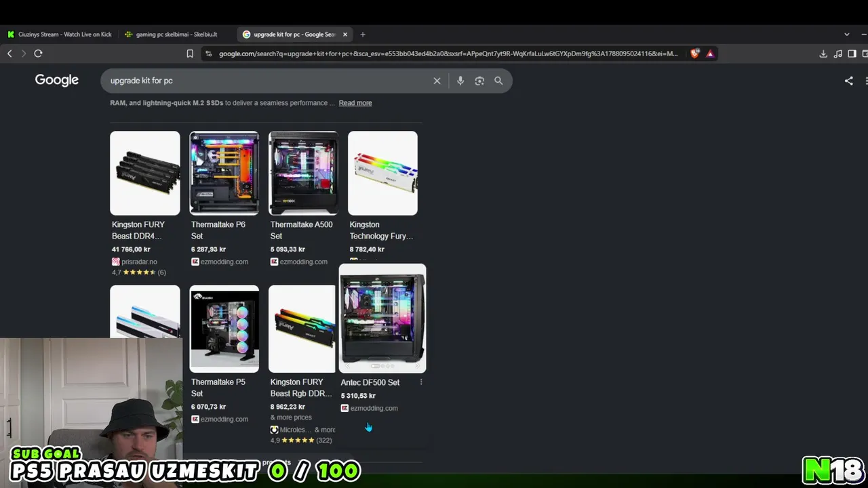Click the price 5 310,53 kr
The height and width of the screenshot is (488, 868).
click(358, 396)
